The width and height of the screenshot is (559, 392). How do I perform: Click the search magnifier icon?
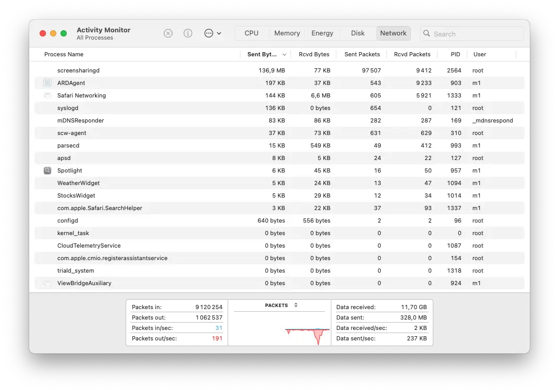point(426,33)
